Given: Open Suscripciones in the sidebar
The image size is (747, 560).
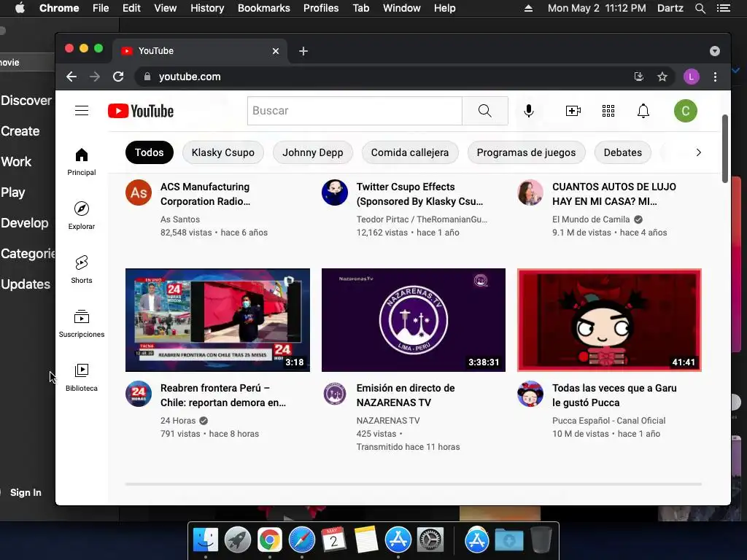Looking at the screenshot, I should (x=82, y=324).
